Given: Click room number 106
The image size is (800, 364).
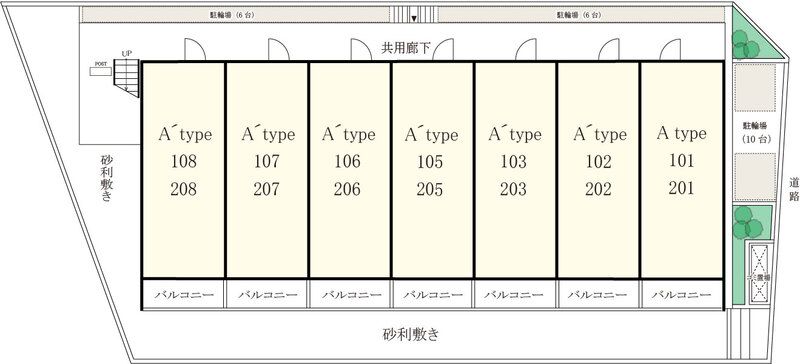Looking at the screenshot, I should tap(347, 162).
